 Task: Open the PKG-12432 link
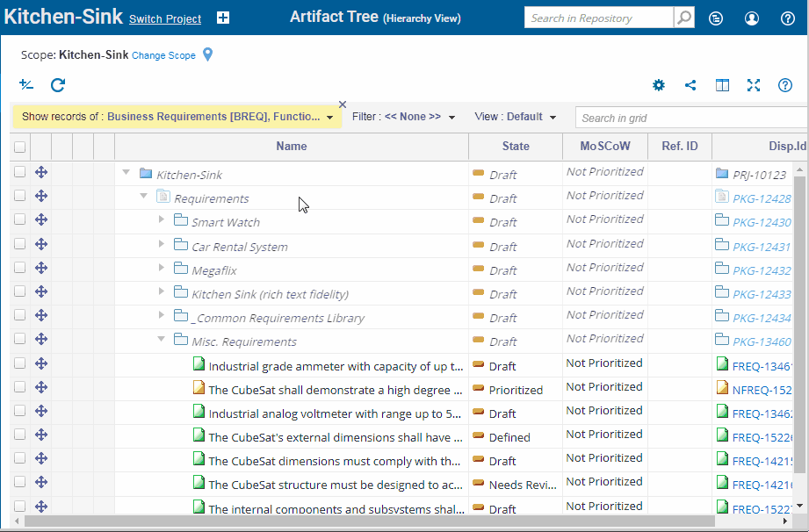(x=762, y=270)
